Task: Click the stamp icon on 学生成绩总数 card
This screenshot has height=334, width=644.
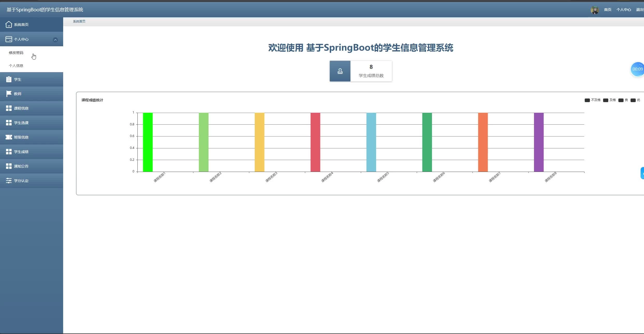Action: pos(340,71)
